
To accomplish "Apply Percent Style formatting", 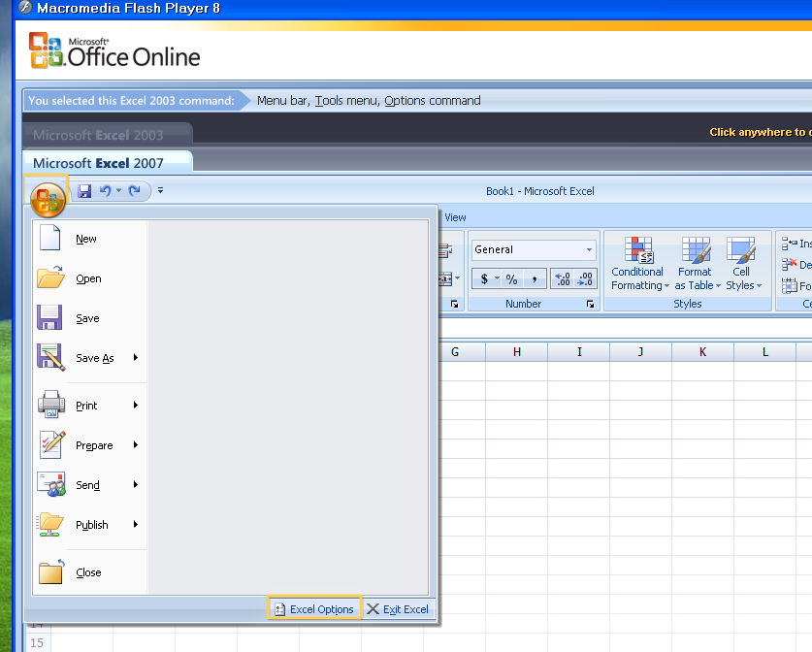I will pos(511,279).
